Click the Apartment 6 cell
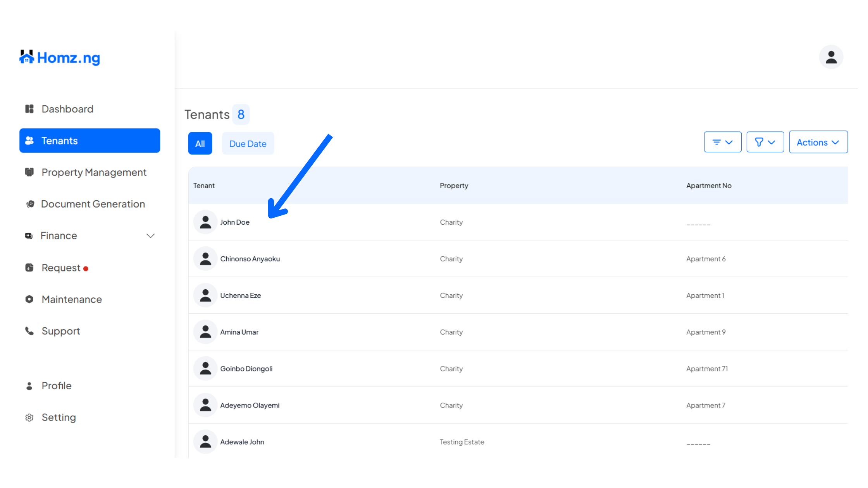This screenshot has height=488, width=868. tap(706, 259)
